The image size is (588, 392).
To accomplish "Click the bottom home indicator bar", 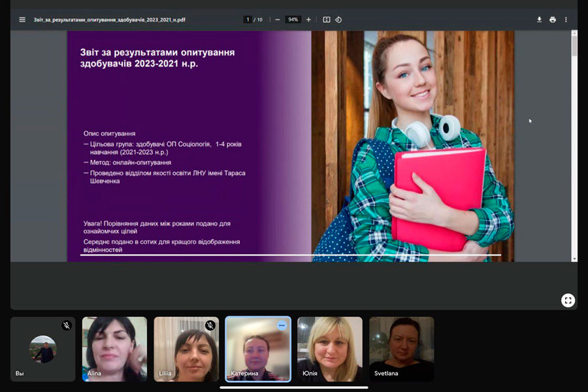I will tap(293, 387).
